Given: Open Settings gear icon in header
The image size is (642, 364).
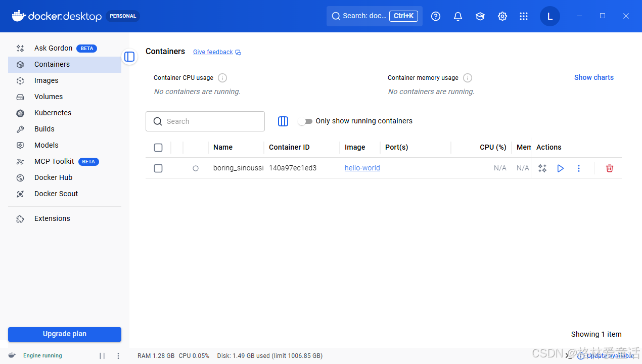Looking at the screenshot, I should tap(502, 16).
